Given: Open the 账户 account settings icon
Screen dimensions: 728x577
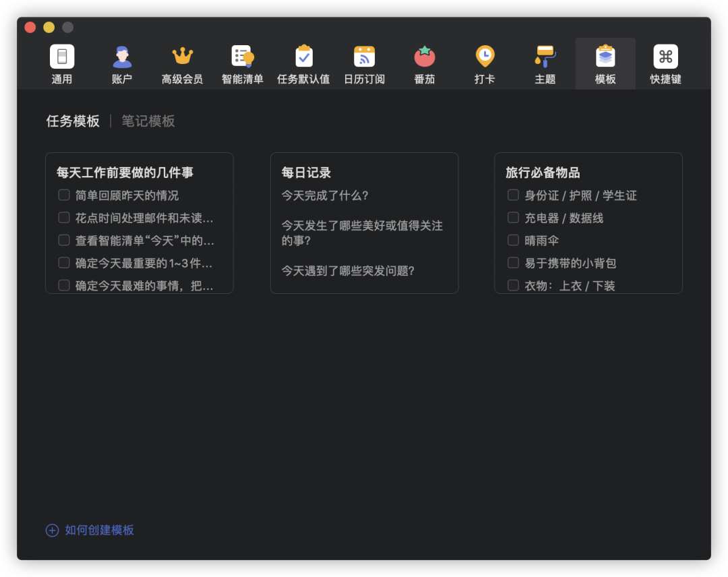Looking at the screenshot, I should 122,57.
